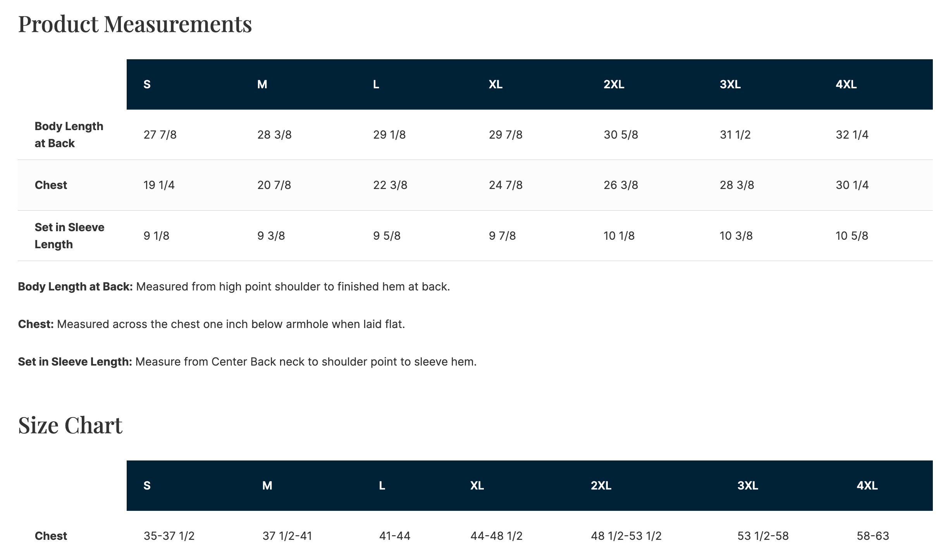Screen dimensions: 946x560
Task: Select the M column header in Size Chart table
Action: (267, 486)
